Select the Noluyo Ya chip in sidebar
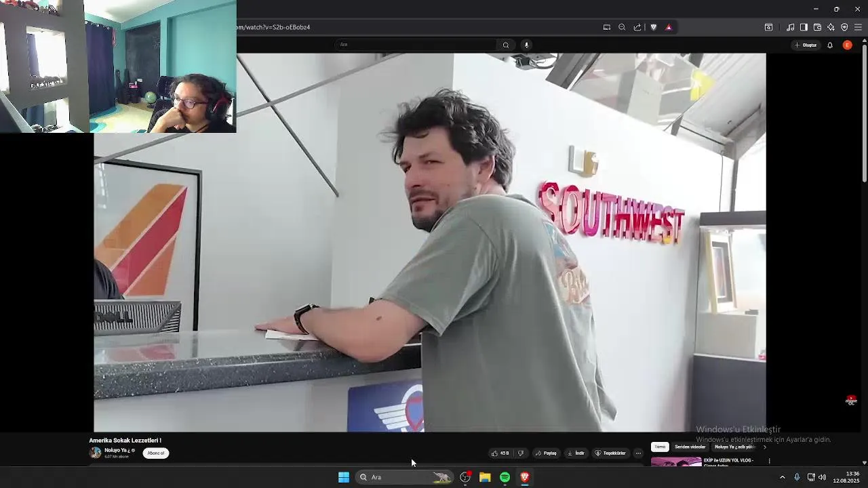Image resolution: width=868 pixels, height=488 pixels. (735, 447)
